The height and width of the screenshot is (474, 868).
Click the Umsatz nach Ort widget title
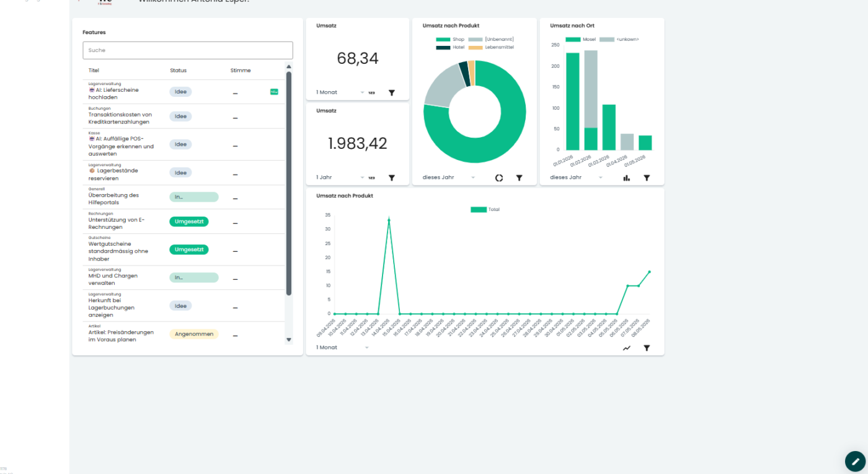572,25
